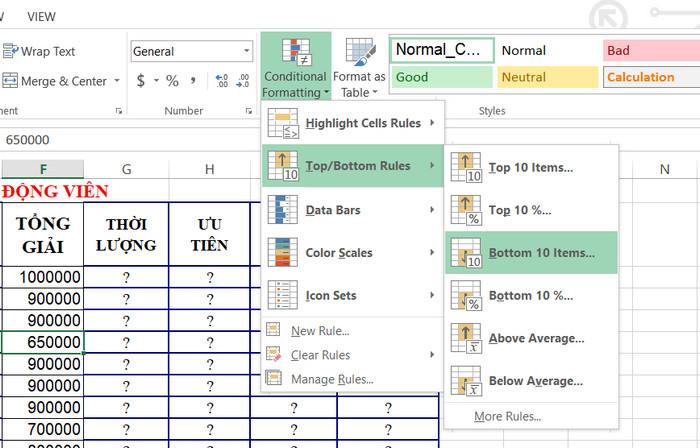Apply Good cell style
The width and height of the screenshot is (700, 448).
tap(442, 77)
